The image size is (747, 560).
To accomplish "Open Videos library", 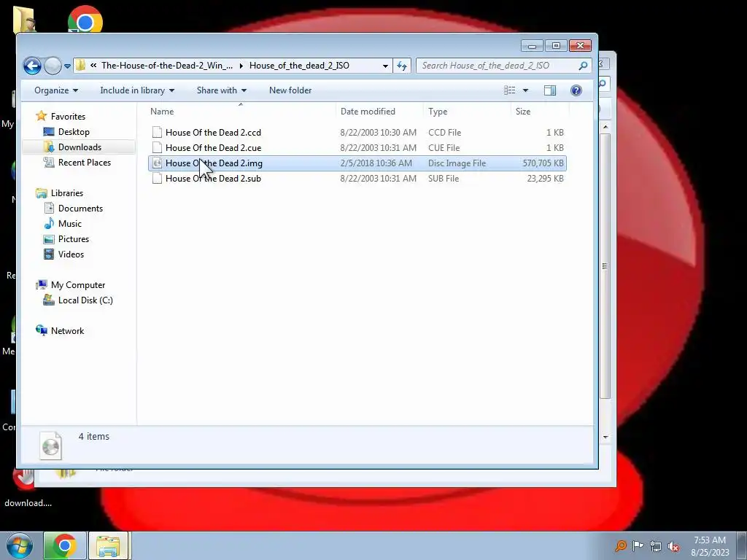I will click(71, 254).
